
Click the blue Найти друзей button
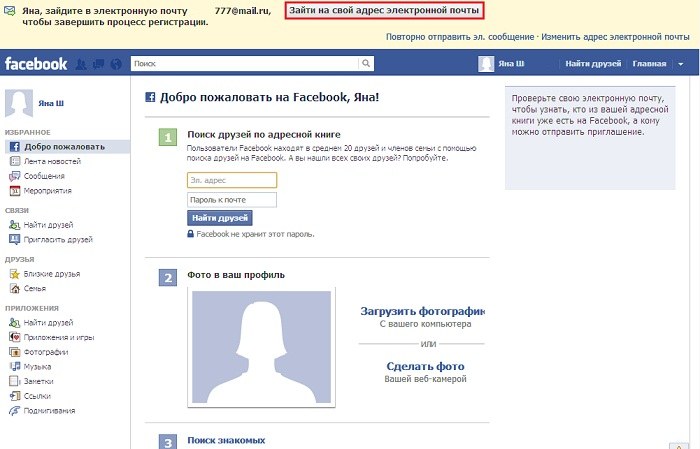(x=220, y=218)
